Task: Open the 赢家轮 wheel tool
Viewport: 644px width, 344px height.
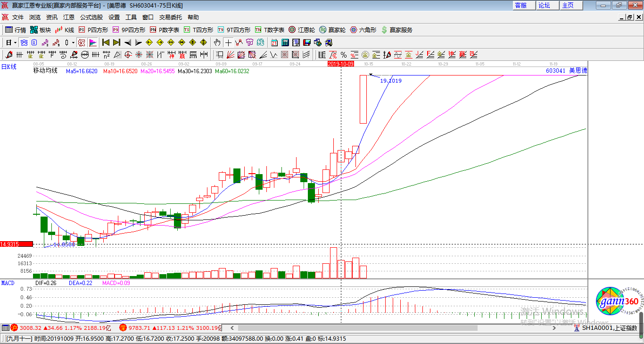Action: 332,30
